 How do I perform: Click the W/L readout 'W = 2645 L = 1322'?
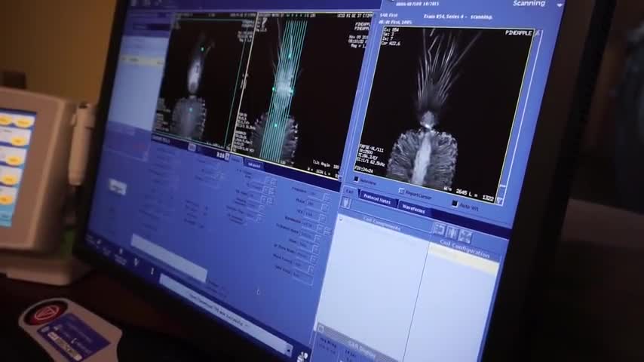[x=469, y=194]
